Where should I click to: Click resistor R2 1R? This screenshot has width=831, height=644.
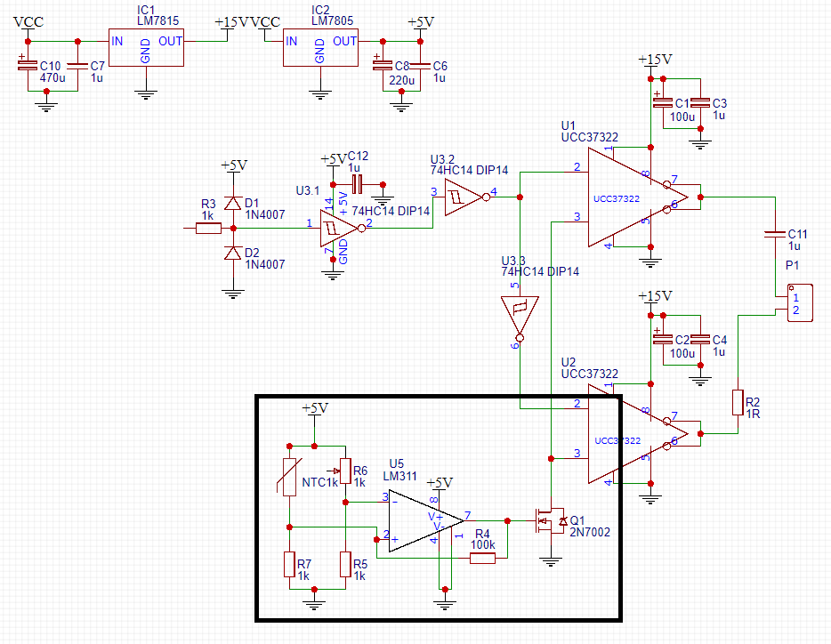click(x=737, y=402)
